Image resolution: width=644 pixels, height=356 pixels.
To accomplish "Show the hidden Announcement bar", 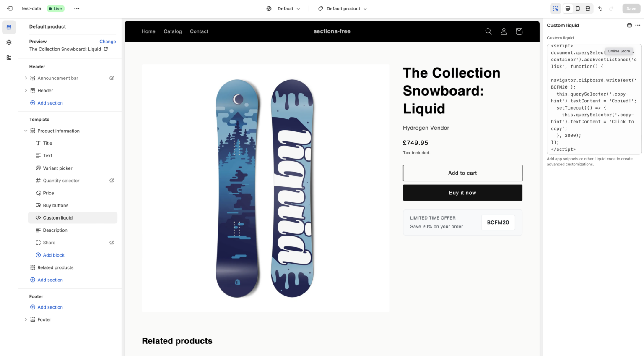I will pos(112,78).
